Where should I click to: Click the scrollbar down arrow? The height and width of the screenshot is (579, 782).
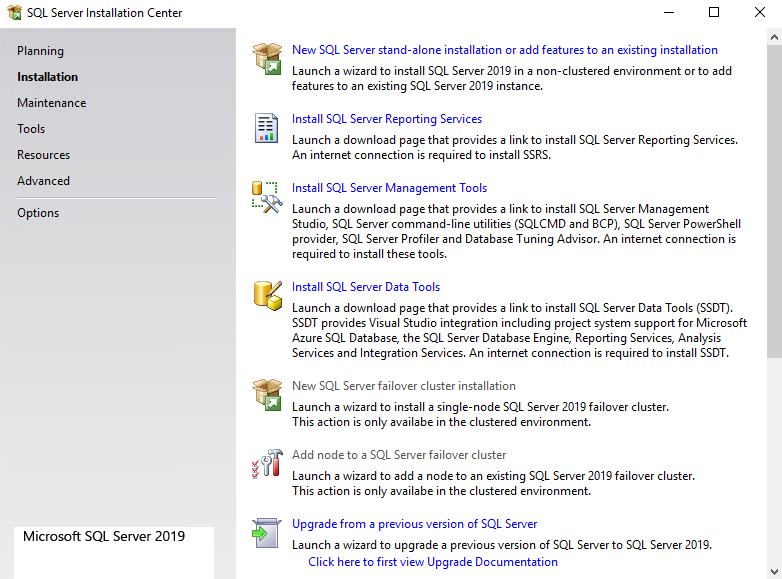point(774,572)
